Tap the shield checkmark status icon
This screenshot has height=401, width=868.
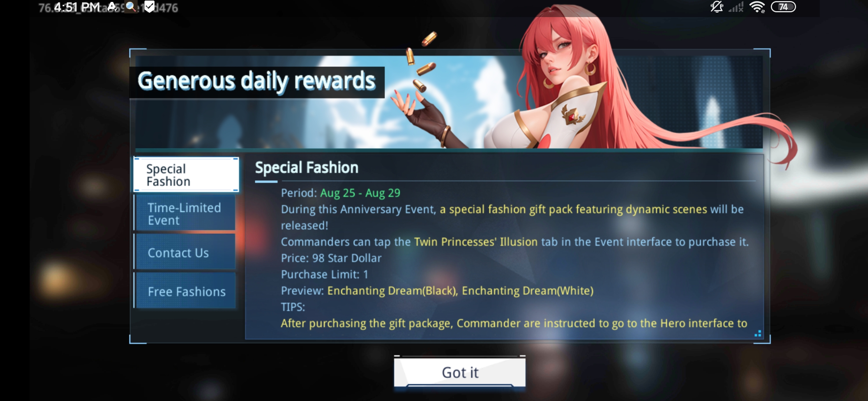click(x=149, y=7)
